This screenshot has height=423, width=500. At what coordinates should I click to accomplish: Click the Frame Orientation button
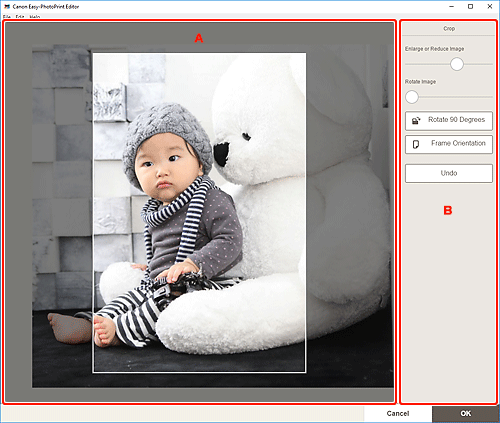click(x=449, y=144)
